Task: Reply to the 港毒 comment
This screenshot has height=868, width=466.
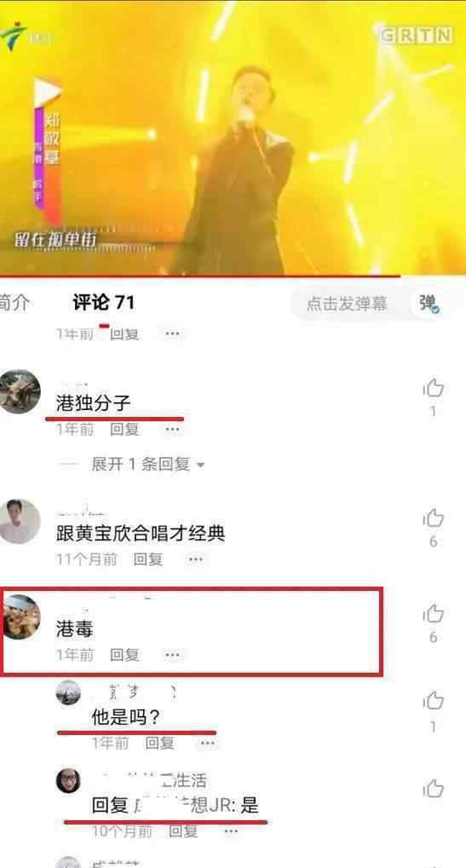Action: click(x=124, y=655)
